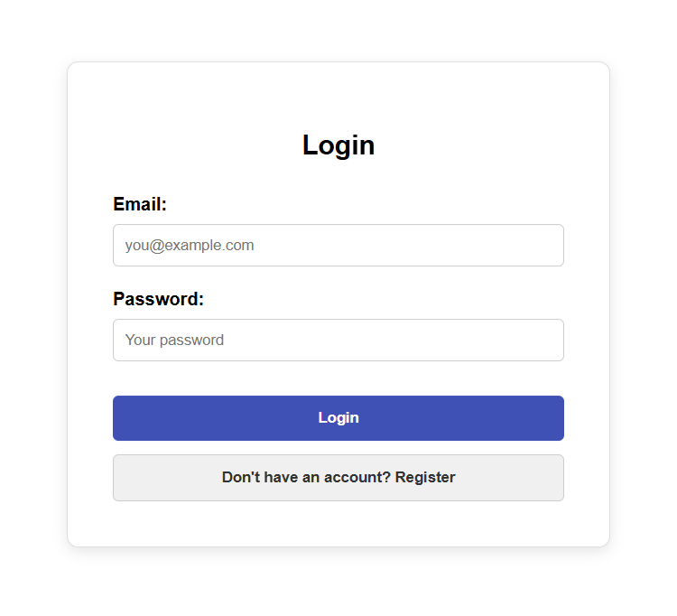677x616 pixels.
Task: Click the "Login" heading at the top
Action: [x=338, y=145]
